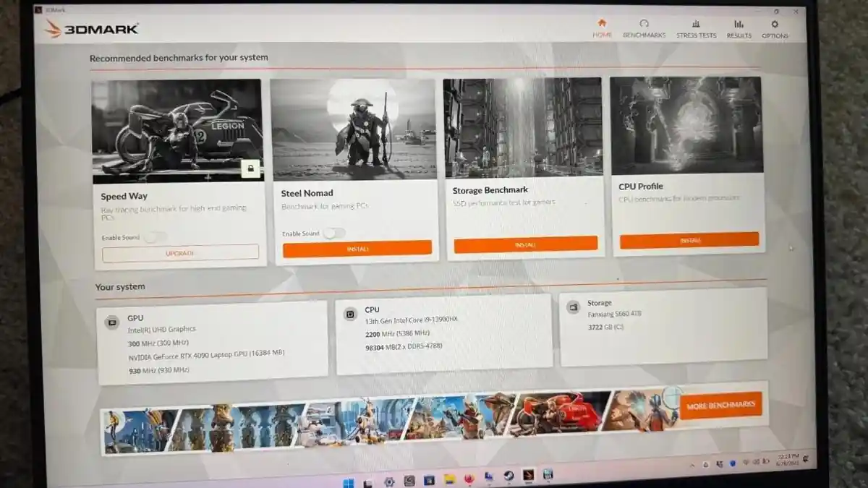The width and height of the screenshot is (868, 488).
Task: Expand the system tray hidden icons chevron
Action: coord(692,464)
